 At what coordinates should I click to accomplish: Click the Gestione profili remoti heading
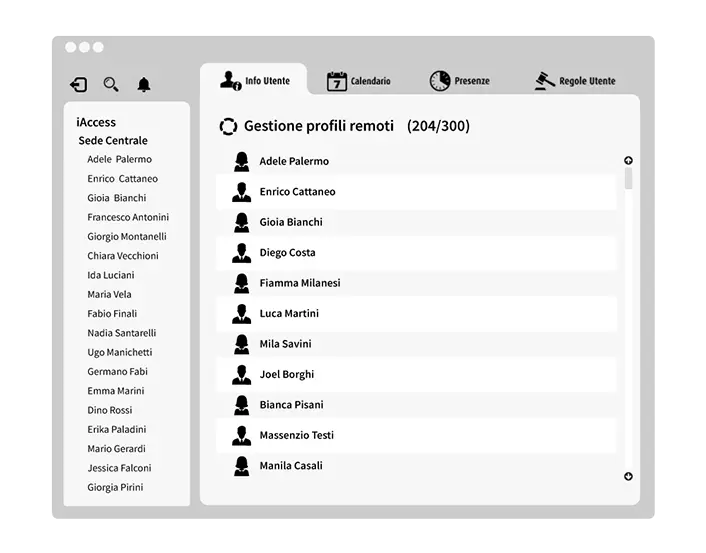tap(319, 126)
